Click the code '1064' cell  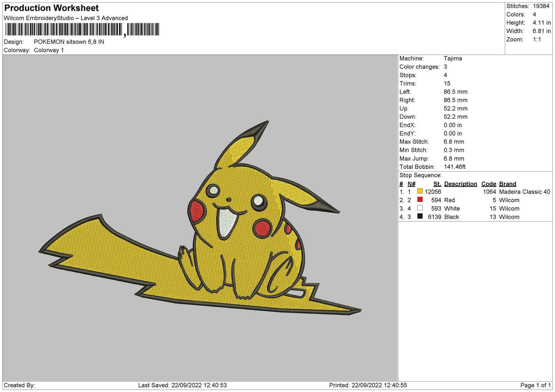pyautogui.click(x=489, y=192)
